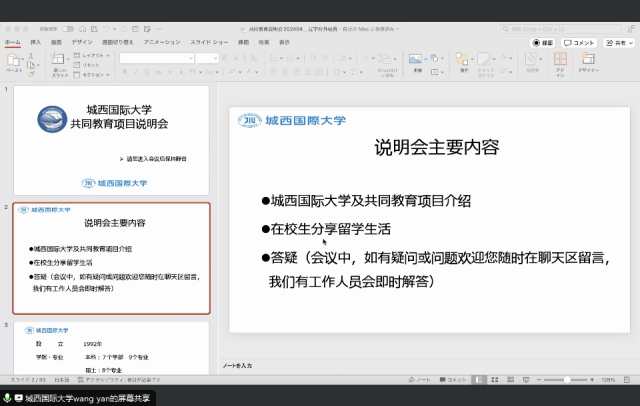
Task: Adjust the zoom slider handle in status bar
Action: [x=567, y=380]
